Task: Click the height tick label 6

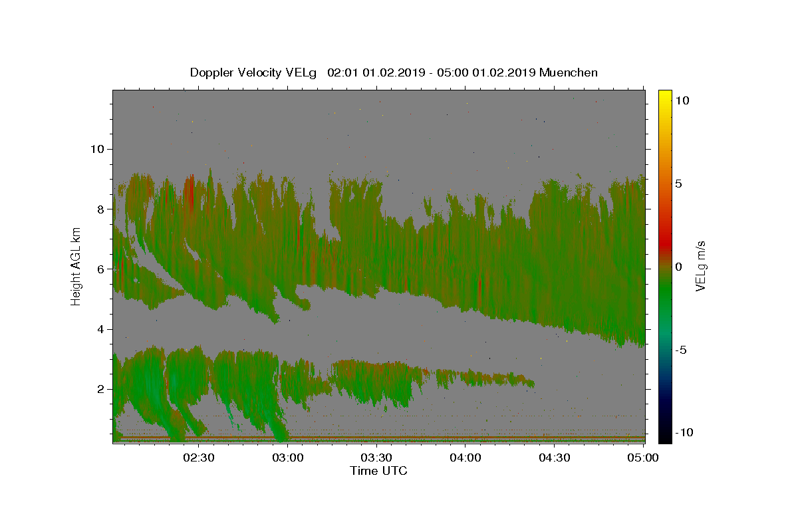Action: 100,269
